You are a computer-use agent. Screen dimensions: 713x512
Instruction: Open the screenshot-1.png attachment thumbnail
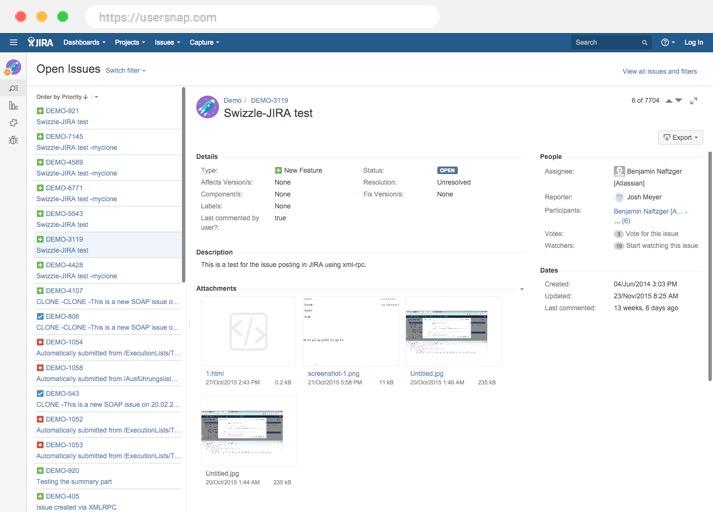pyautogui.click(x=351, y=331)
